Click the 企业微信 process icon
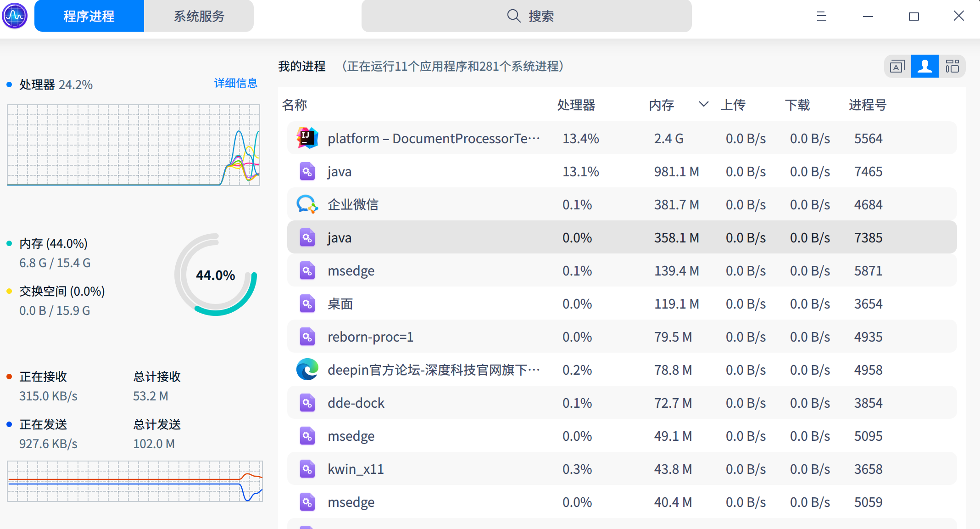The width and height of the screenshot is (980, 529). pyautogui.click(x=307, y=204)
